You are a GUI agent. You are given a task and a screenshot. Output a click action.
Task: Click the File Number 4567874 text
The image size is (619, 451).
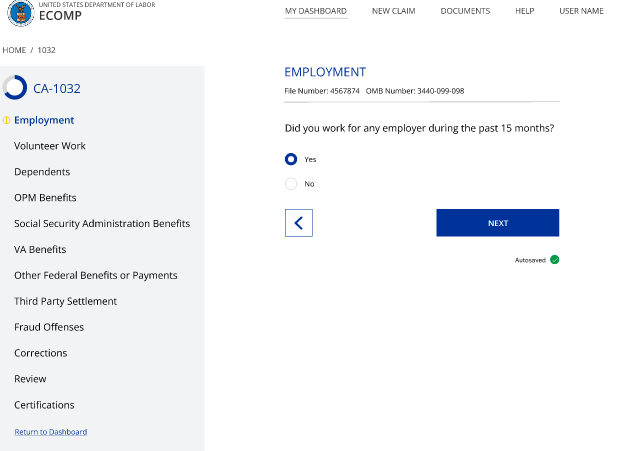click(322, 91)
